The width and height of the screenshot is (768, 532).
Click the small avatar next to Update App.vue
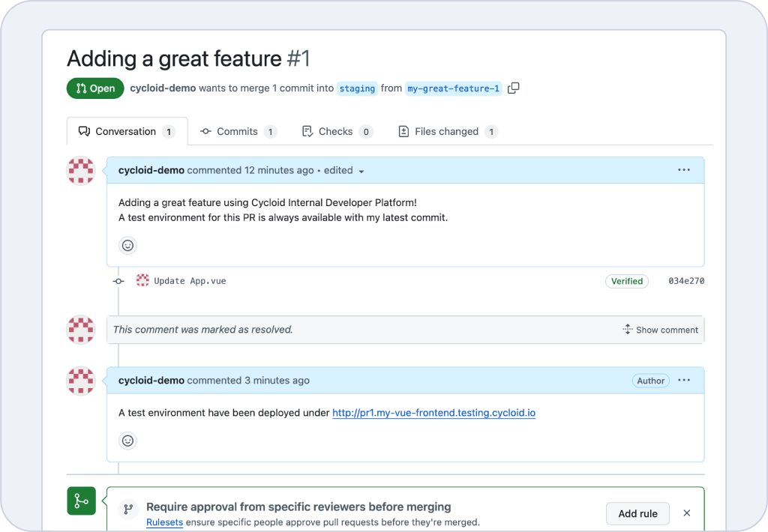[142, 280]
